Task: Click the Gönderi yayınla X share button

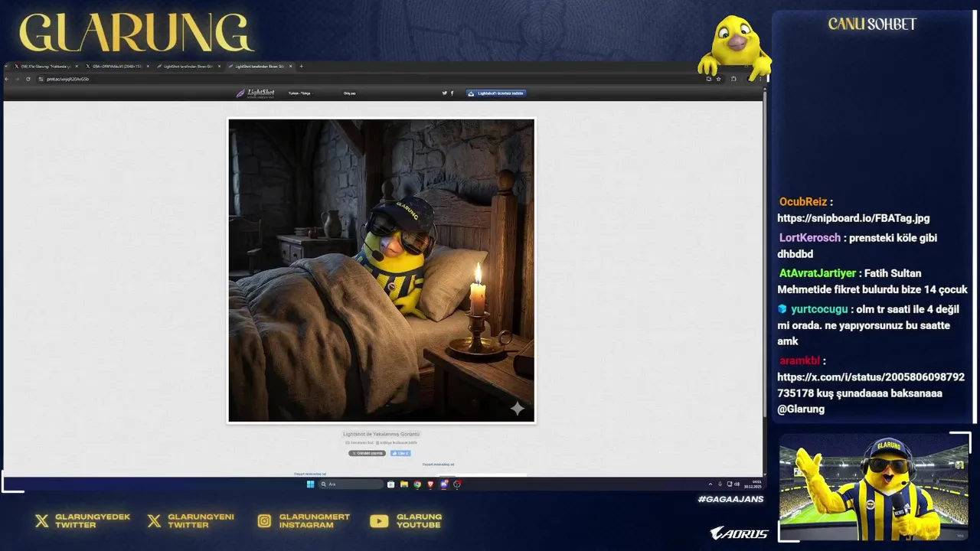Action: click(x=367, y=453)
